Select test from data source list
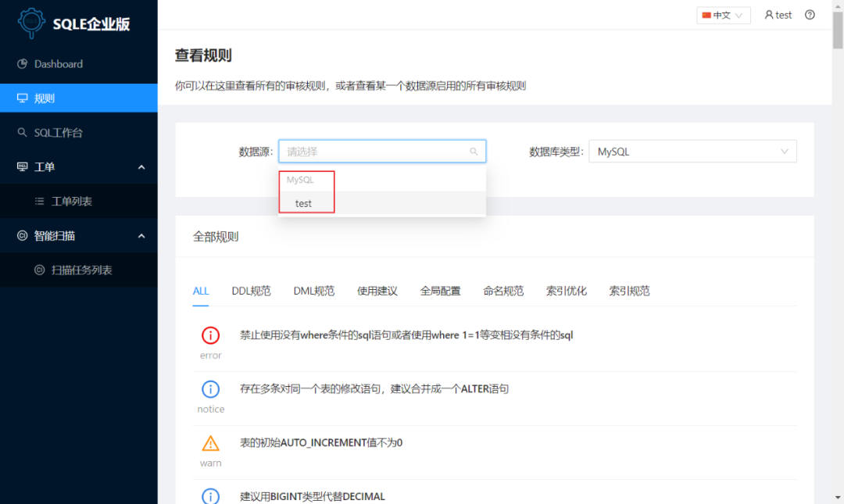844x504 pixels. (382, 203)
